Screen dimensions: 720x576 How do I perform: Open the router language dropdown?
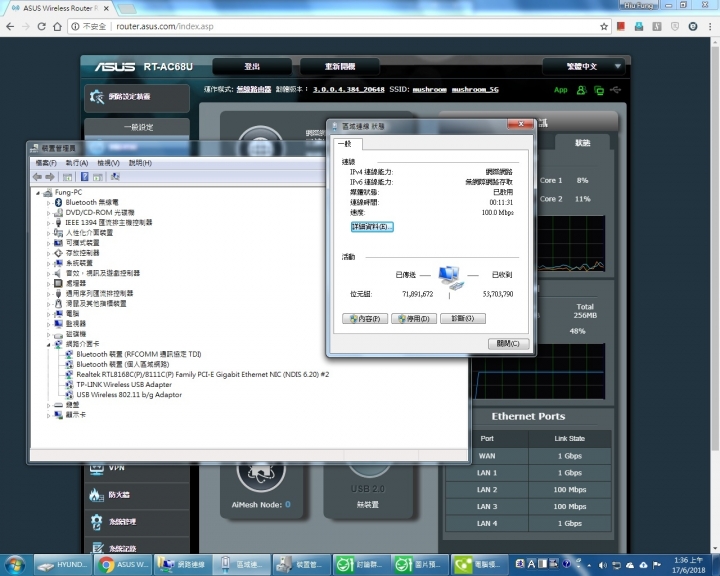583,67
